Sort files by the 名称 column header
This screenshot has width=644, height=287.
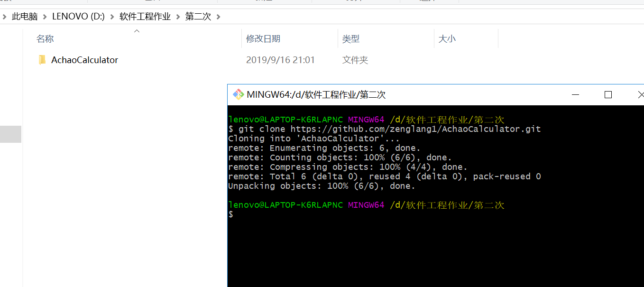[x=45, y=39]
